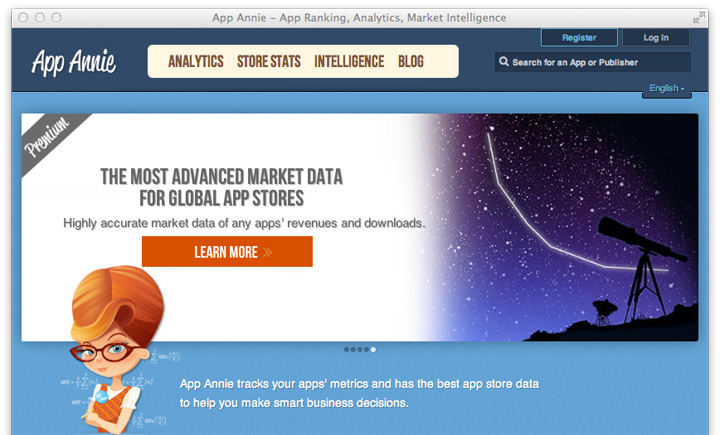This screenshot has width=720, height=435.
Task: Click text 'Highly accurate market data of any apps'
Action: click(172, 223)
